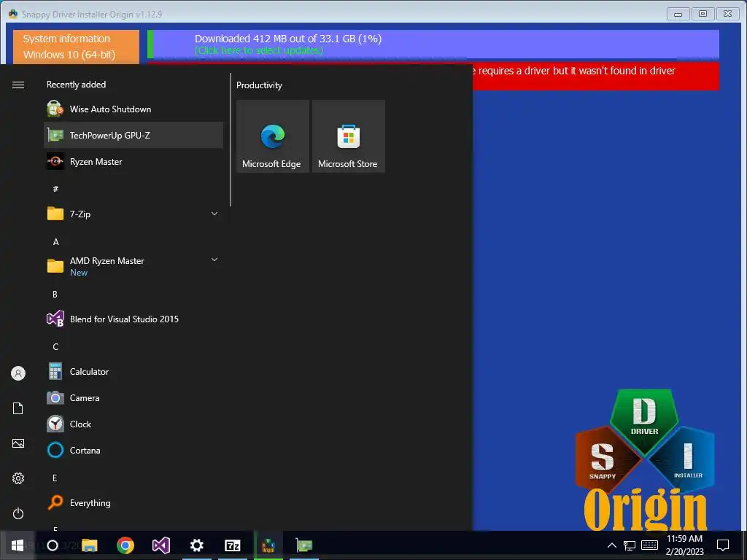Viewport: 747px width, 560px height.
Task: Open AMD Ryzen Master folder entry
Action: pos(133,266)
